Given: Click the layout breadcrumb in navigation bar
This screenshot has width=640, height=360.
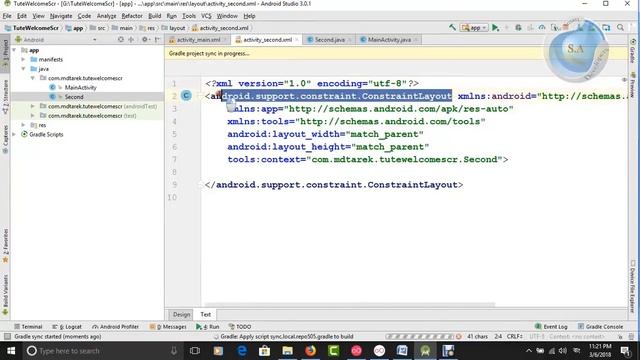Looking at the screenshot, I should [x=173, y=28].
